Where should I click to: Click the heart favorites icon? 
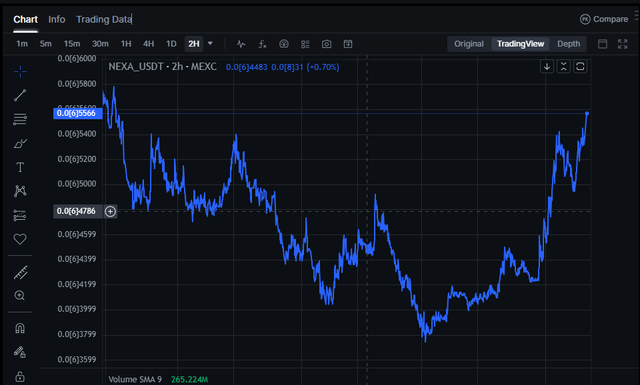(x=20, y=239)
